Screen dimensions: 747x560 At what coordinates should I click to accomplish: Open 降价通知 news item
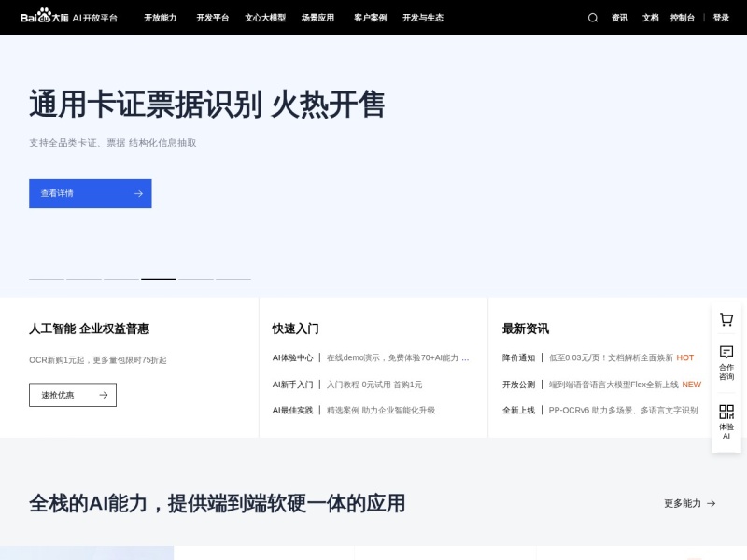598,357
